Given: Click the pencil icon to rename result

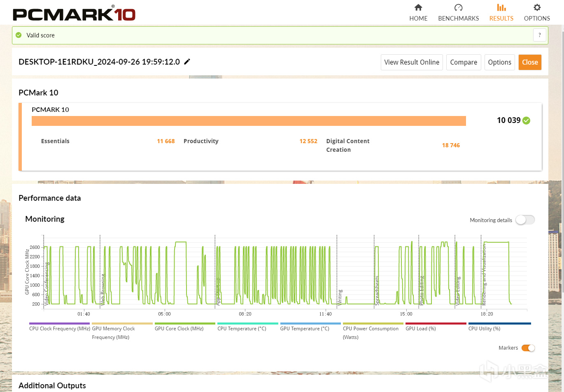Looking at the screenshot, I should pyautogui.click(x=187, y=62).
